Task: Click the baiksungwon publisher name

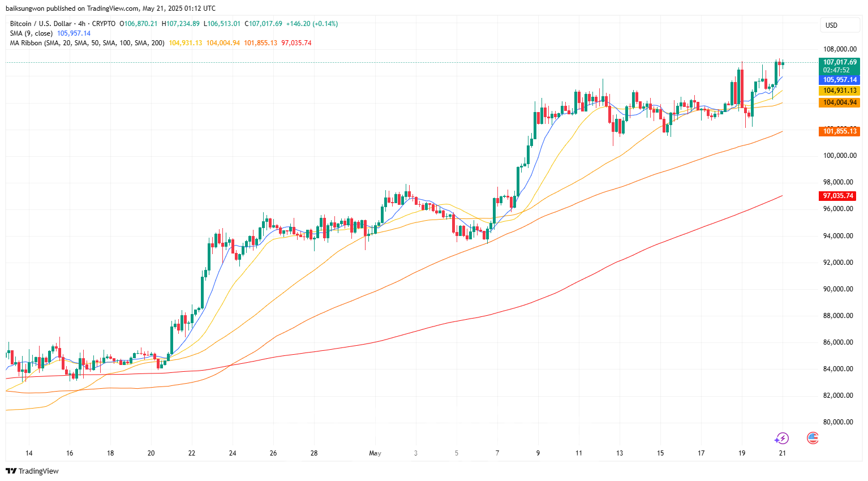Action: pos(25,8)
